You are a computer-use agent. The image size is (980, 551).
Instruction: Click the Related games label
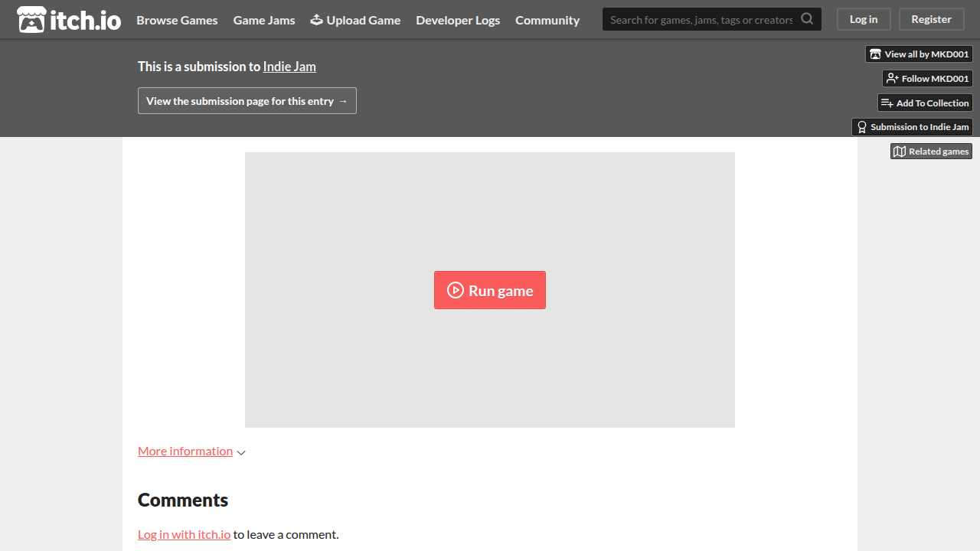[x=939, y=152]
